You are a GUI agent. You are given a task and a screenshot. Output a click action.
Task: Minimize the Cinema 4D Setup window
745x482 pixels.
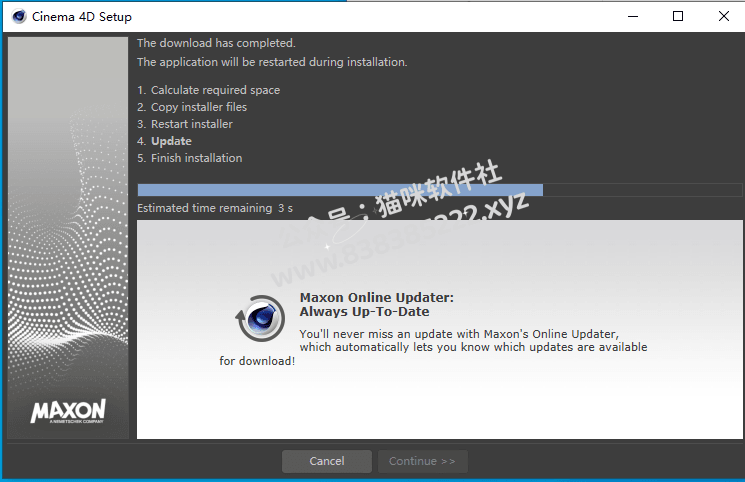pyautogui.click(x=633, y=17)
